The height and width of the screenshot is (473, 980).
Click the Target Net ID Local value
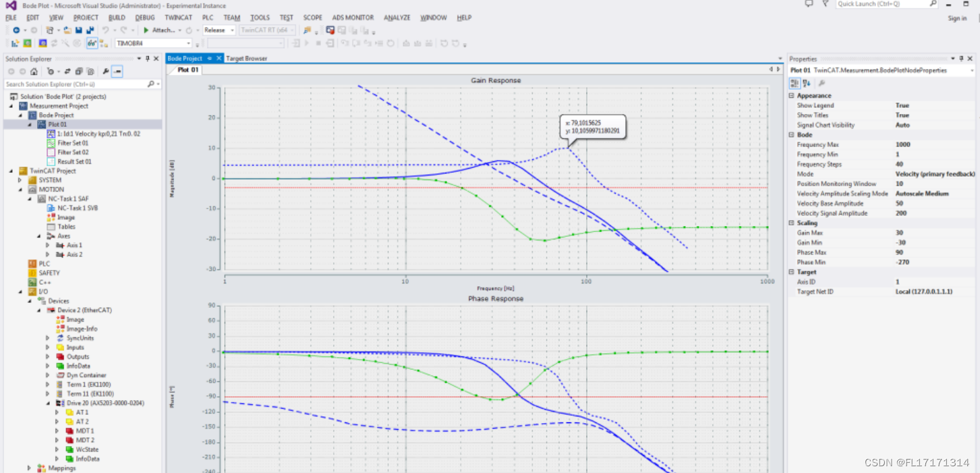pyautogui.click(x=923, y=291)
